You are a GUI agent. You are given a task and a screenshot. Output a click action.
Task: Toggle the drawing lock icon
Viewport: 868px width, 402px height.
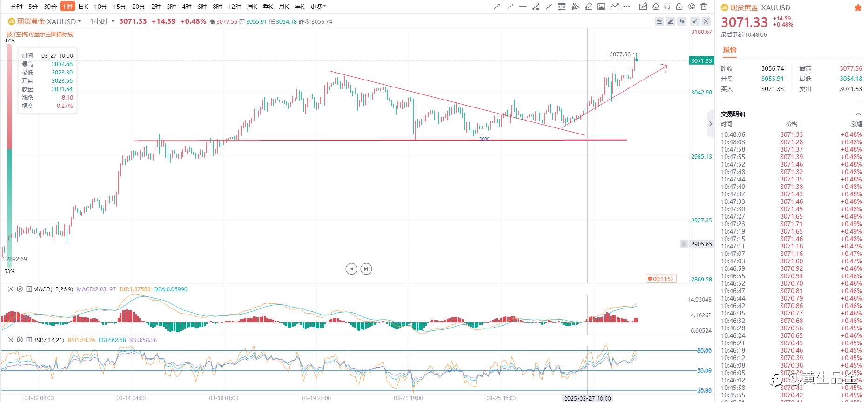[x=680, y=7]
